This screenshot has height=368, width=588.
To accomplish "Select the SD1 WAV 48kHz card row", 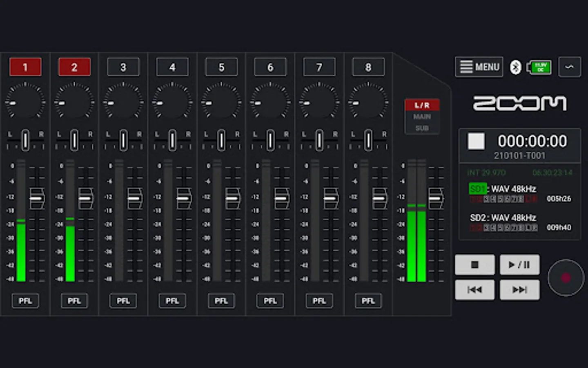I will 520,193.
